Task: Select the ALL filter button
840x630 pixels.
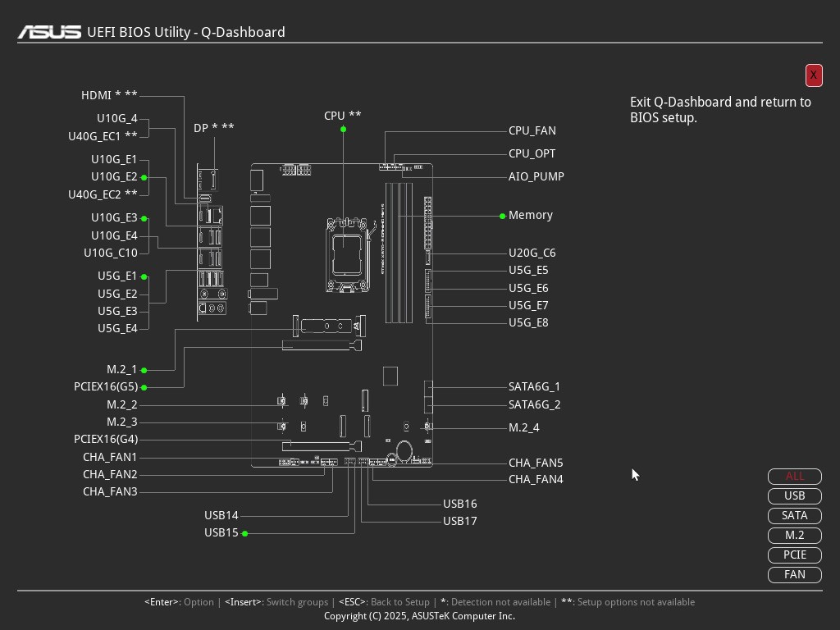Action: (x=794, y=477)
